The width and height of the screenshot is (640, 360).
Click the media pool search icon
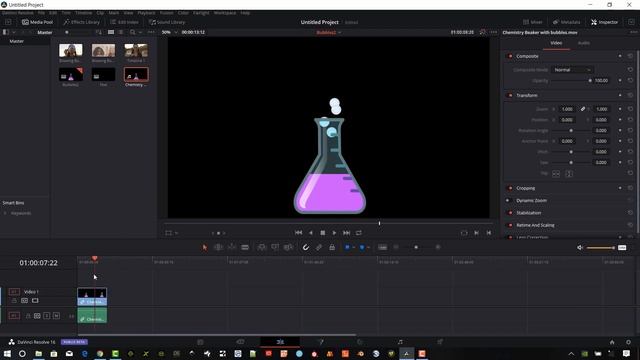(x=133, y=32)
